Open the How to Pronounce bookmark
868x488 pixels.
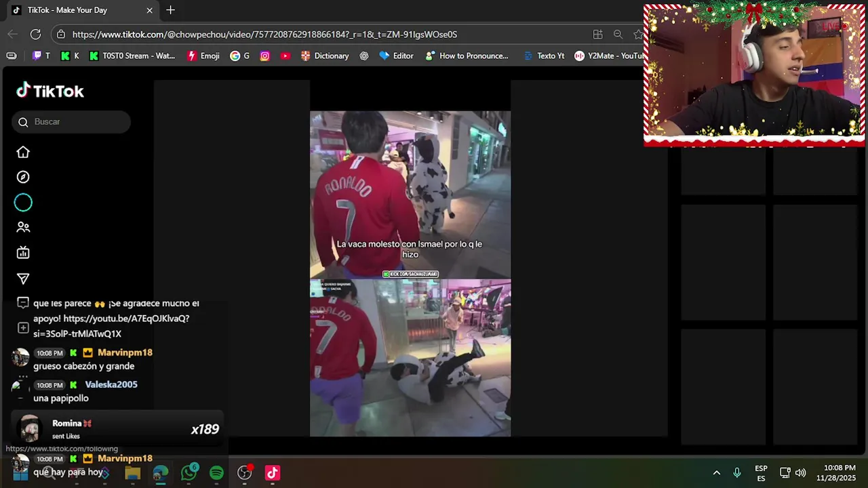click(x=467, y=56)
